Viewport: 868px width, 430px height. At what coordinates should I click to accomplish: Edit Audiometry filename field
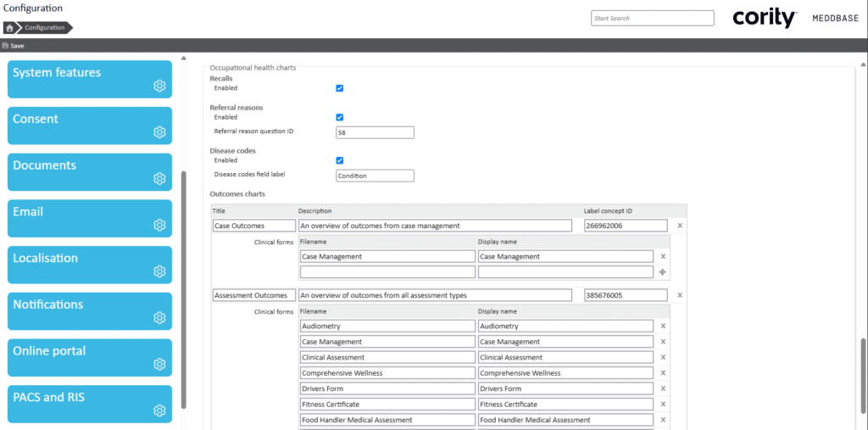(388, 327)
